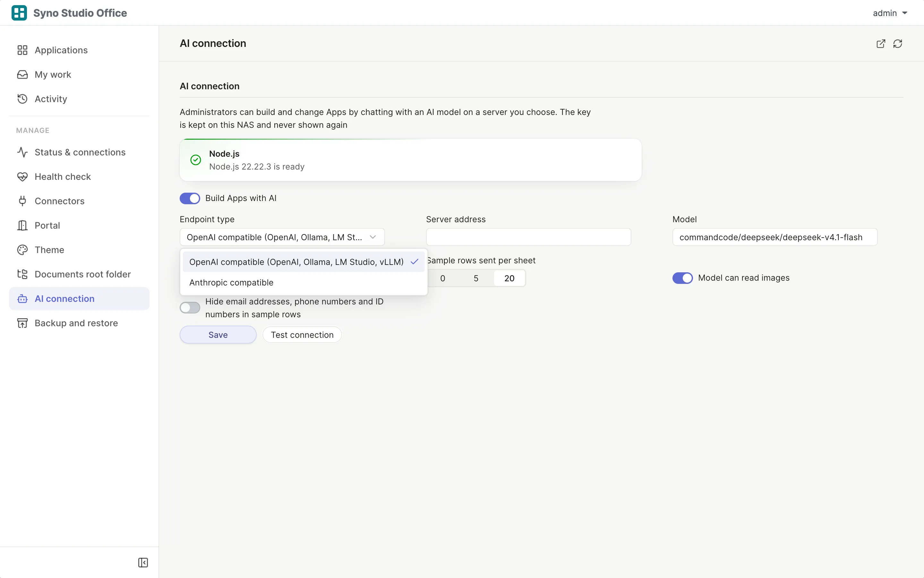Click the Portal door icon
The width and height of the screenshot is (924, 578).
22,225
